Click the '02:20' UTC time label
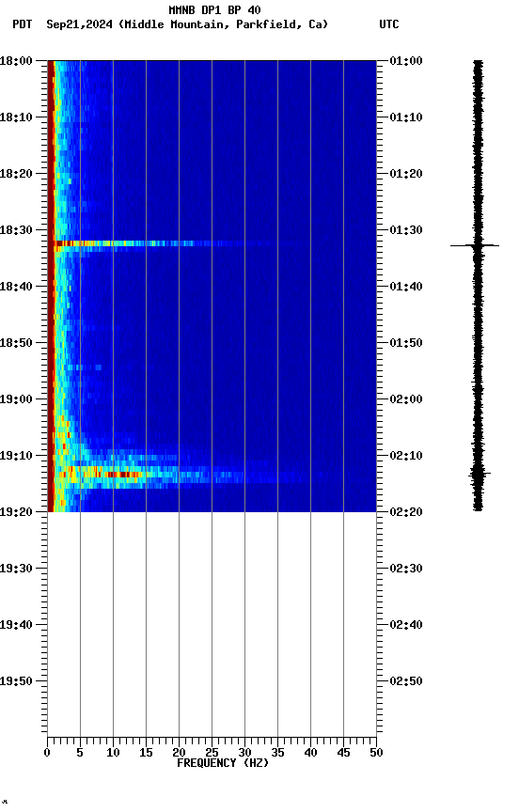The width and height of the screenshot is (519, 812). coord(406,512)
